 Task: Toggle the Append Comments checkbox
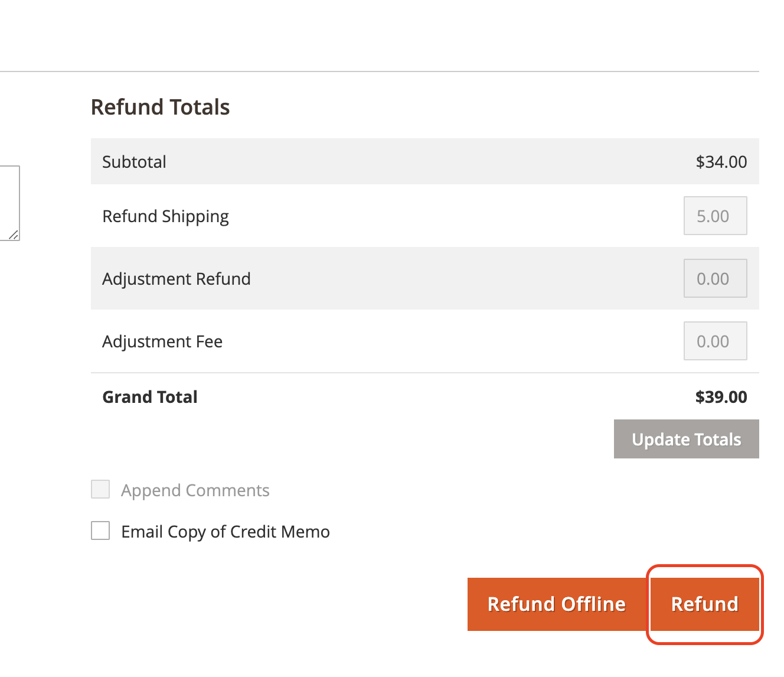100,489
